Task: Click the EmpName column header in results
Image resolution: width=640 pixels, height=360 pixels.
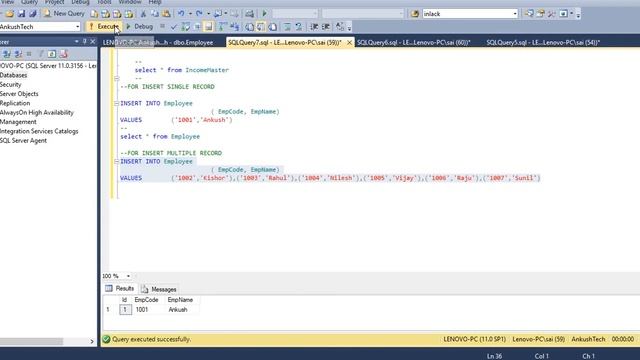Action: pos(180,300)
